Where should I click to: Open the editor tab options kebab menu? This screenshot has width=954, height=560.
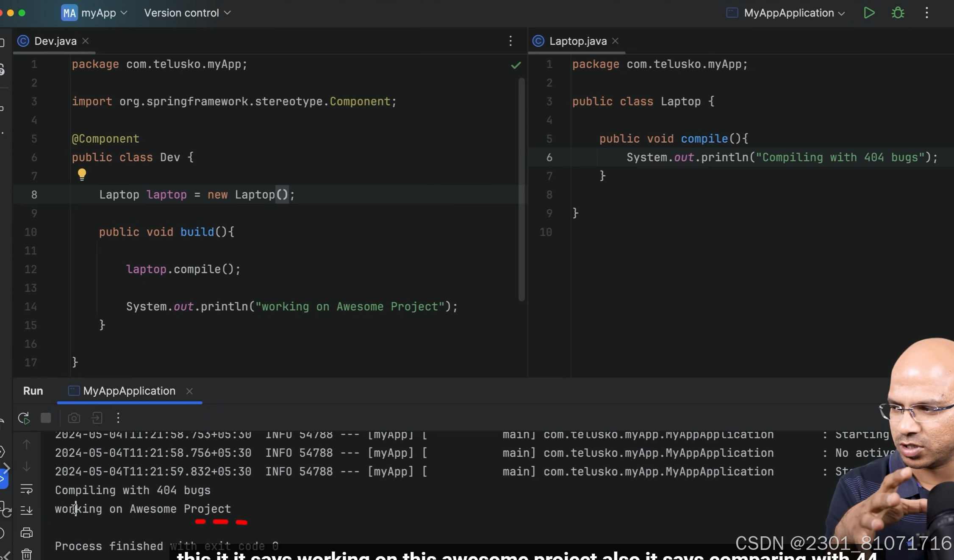(510, 41)
